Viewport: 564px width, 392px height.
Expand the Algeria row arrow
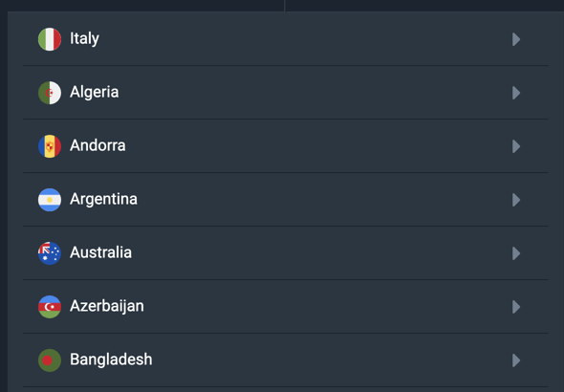pyautogui.click(x=516, y=93)
